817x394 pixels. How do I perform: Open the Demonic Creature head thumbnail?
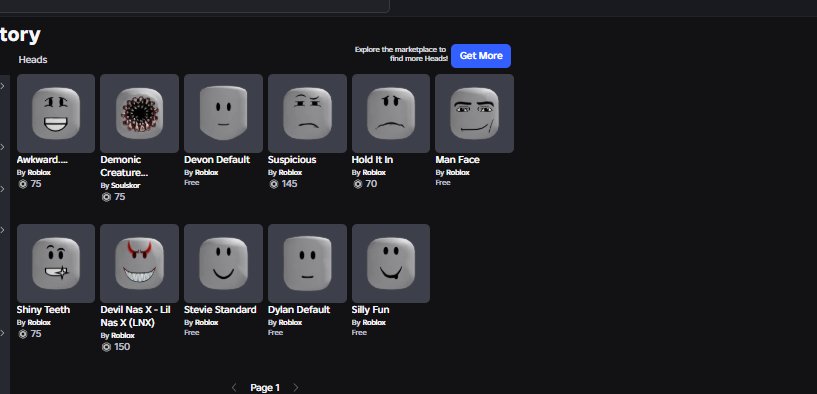click(x=139, y=113)
